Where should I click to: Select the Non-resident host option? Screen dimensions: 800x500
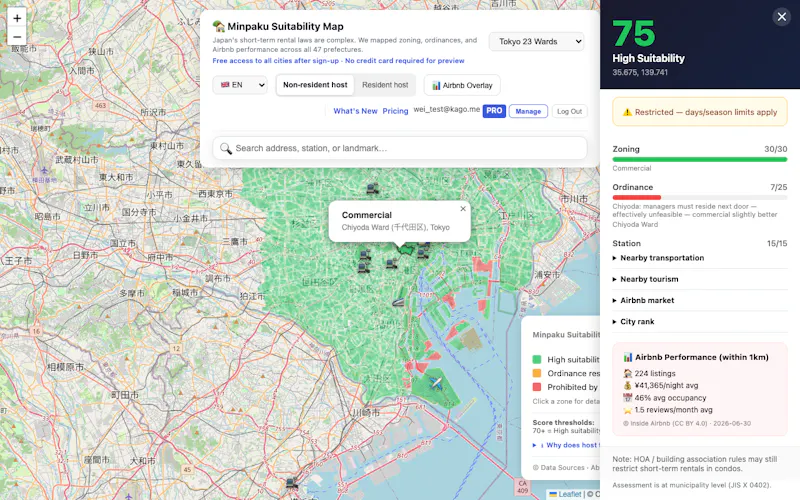(315, 85)
